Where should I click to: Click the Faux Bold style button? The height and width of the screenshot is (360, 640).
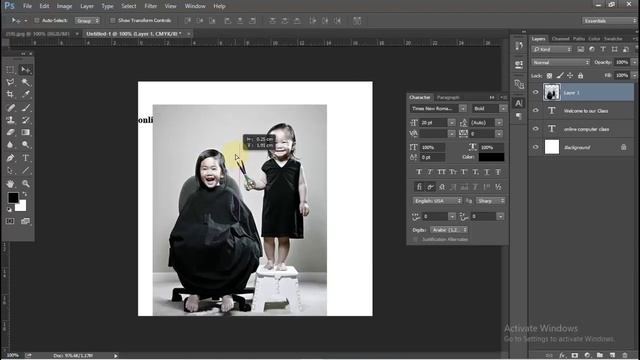tap(419, 172)
